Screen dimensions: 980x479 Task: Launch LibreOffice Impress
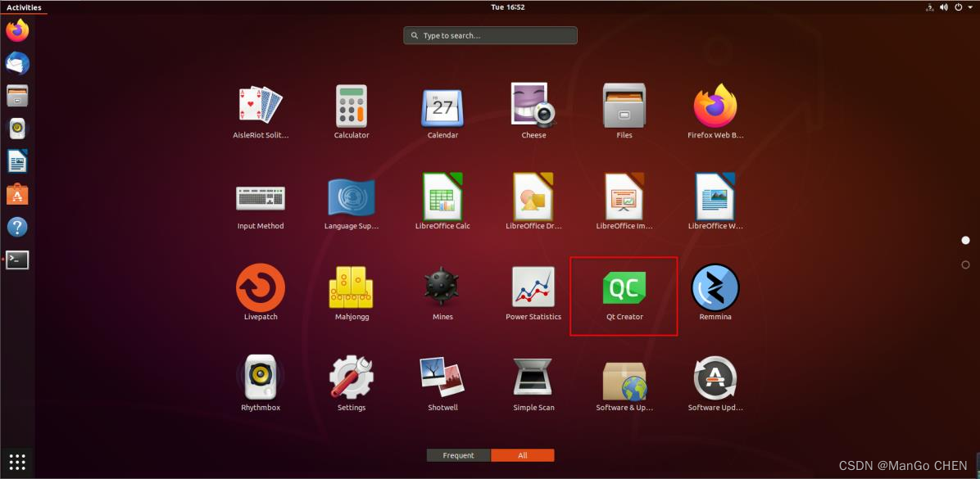pyautogui.click(x=624, y=196)
